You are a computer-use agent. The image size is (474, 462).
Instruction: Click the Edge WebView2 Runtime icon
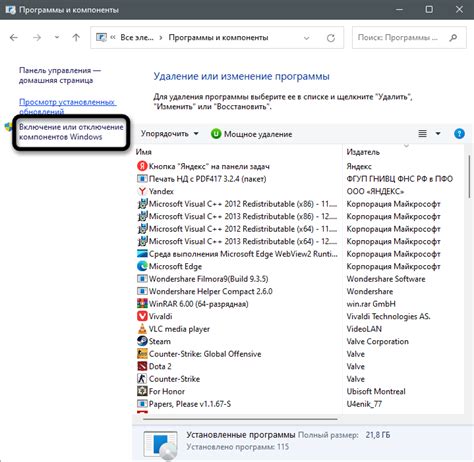(142, 254)
